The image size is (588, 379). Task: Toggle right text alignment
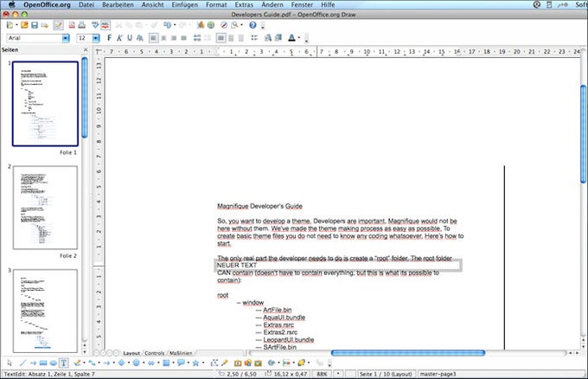174,38
